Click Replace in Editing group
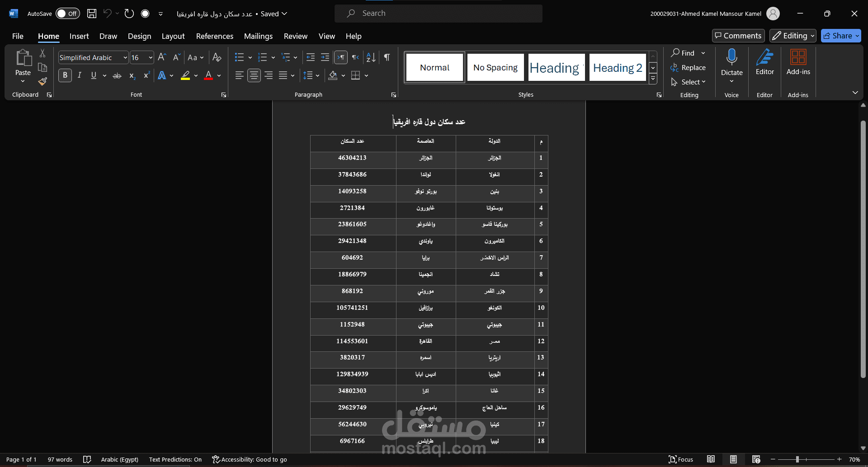Screen dimensions: 868x467 (x=688, y=67)
